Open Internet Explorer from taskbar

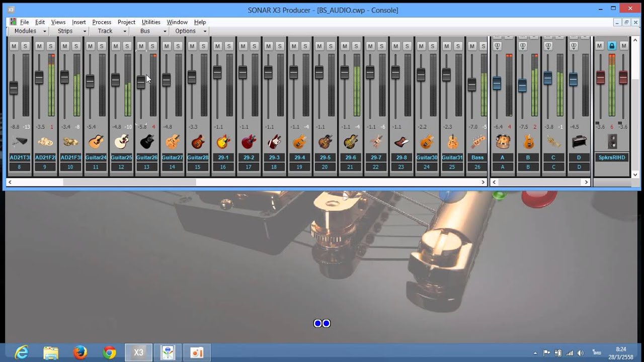(x=22, y=352)
